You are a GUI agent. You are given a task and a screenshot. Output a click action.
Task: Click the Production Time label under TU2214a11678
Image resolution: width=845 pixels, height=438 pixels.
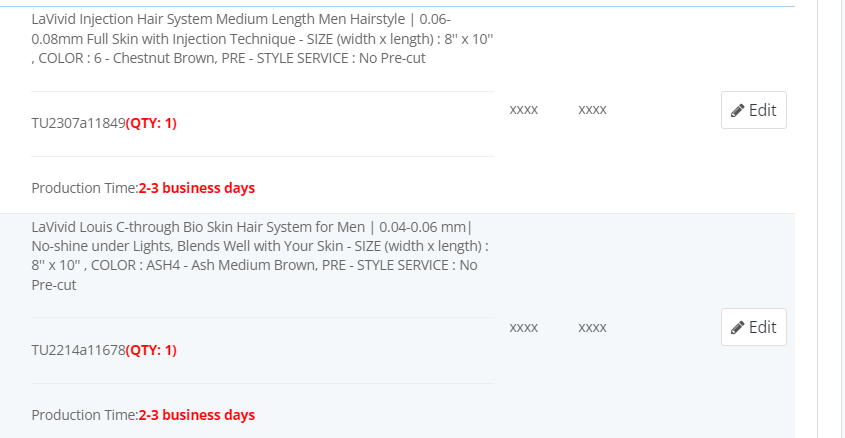point(84,414)
